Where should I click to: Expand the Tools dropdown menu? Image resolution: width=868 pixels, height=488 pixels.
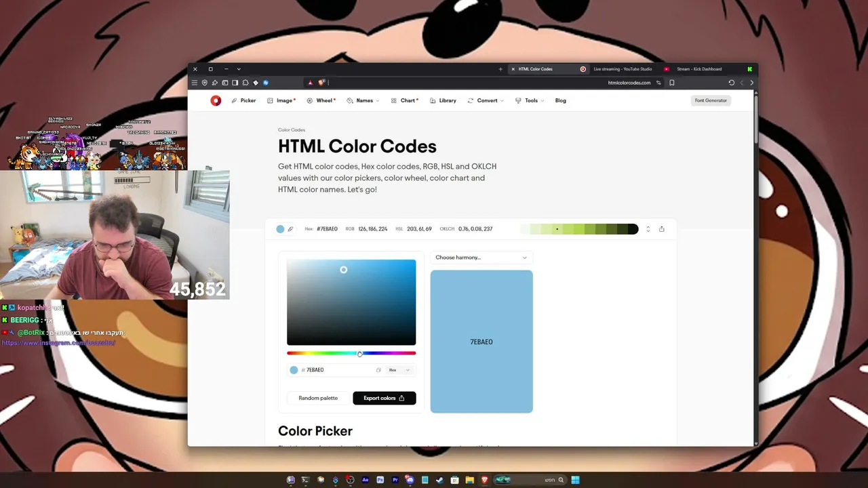pyautogui.click(x=530, y=100)
